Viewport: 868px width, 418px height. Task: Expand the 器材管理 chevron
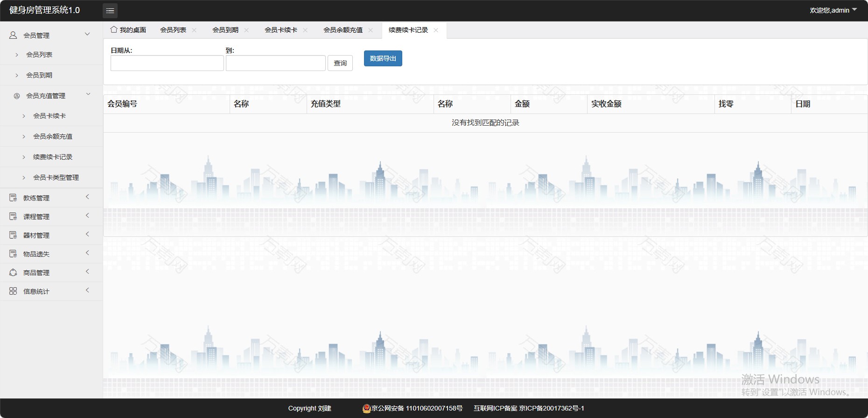coord(87,234)
